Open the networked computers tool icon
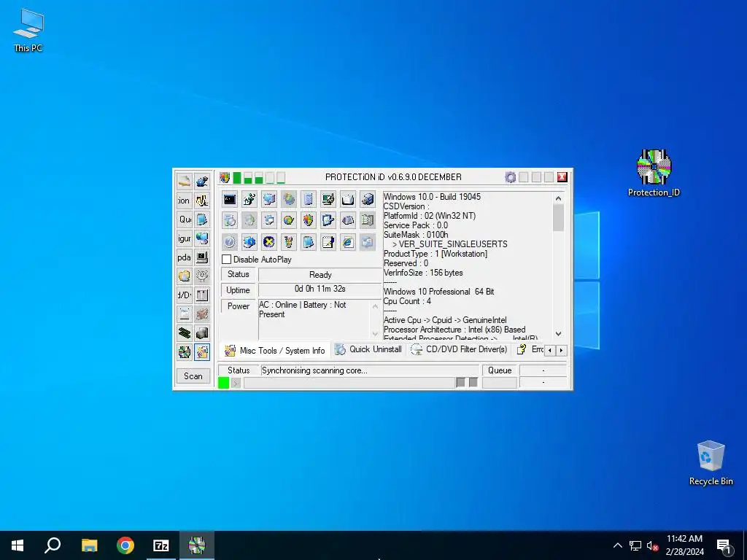Image resolution: width=747 pixels, height=560 pixels. tap(269, 199)
